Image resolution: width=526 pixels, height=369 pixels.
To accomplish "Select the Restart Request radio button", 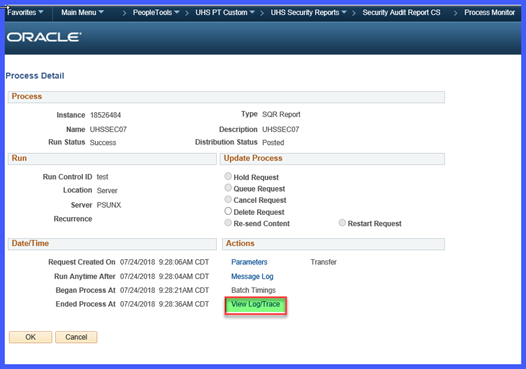I will click(342, 223).
